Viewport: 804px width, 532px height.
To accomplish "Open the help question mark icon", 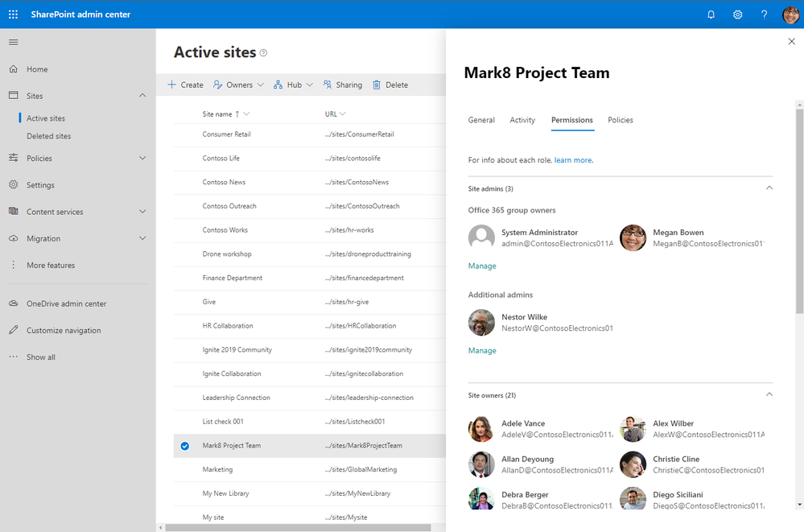I will 764,14.
